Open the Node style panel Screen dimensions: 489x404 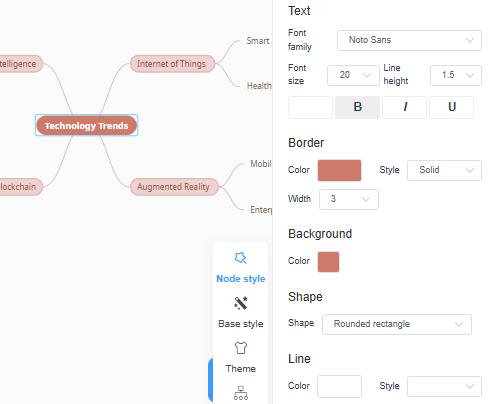[241, 268]
